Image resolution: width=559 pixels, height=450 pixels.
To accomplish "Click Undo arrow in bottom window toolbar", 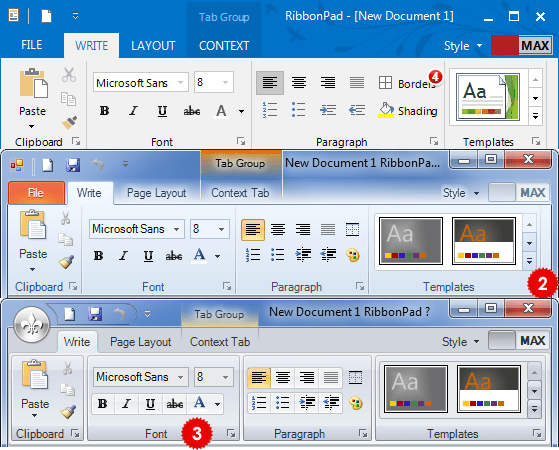I will (120, 314).
